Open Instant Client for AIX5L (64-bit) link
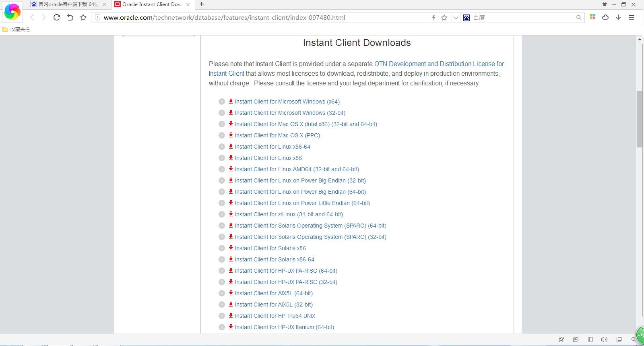The width and height of the screenshot is (644, 346). (274, 293)
